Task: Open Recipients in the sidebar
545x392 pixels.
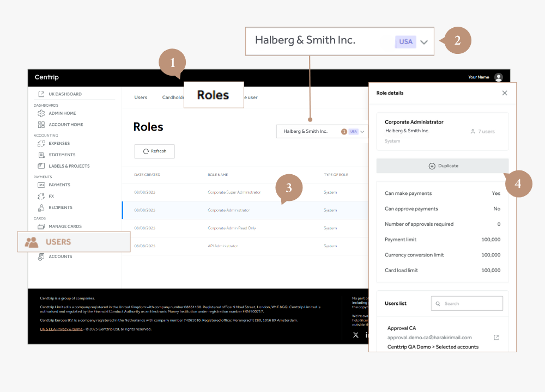Action: (x=60, y=207)
